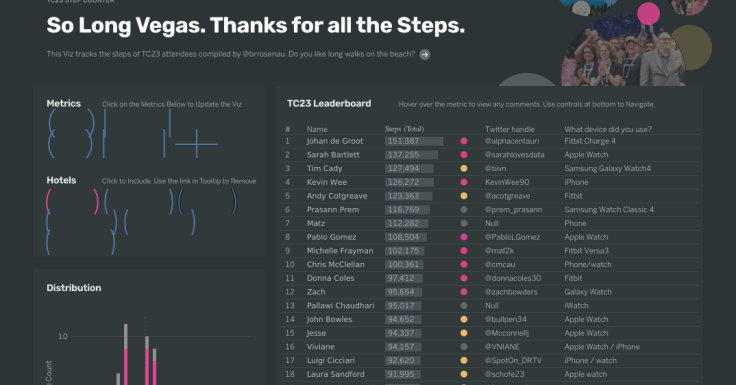The width and height of the screenshot is (736, 385).
Task: Click the Phone/watch device cell
Action: 588,264
